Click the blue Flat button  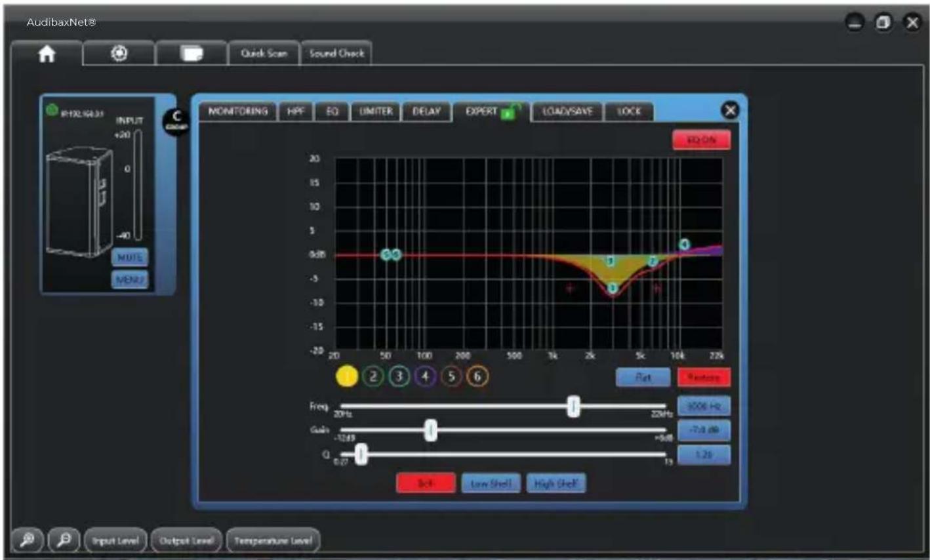click(643, 377)
